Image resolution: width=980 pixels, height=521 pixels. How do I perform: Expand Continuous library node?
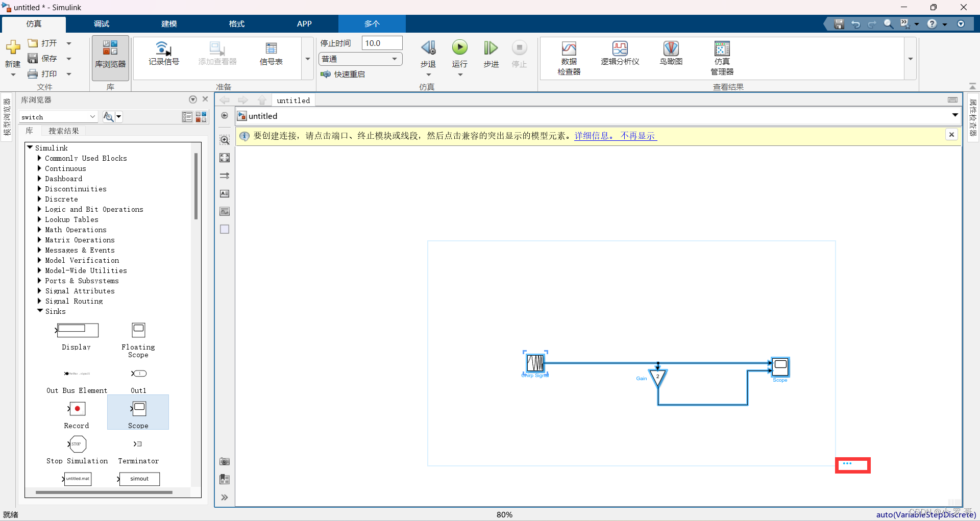pyautogui.click(x=39, y=168)
